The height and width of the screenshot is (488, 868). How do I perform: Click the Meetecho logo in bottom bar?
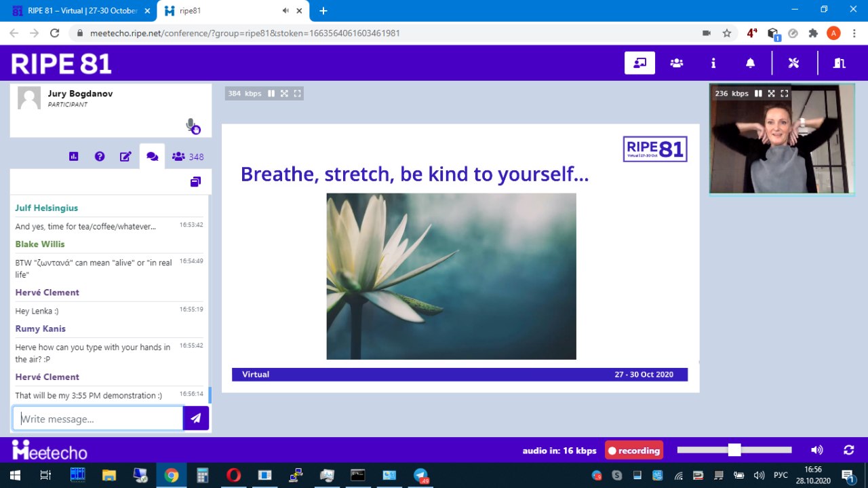coord(50,450)
